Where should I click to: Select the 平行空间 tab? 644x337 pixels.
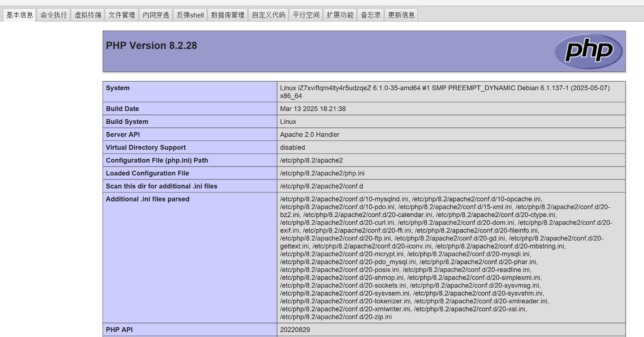pyautogui.click(x=306, y=15)
